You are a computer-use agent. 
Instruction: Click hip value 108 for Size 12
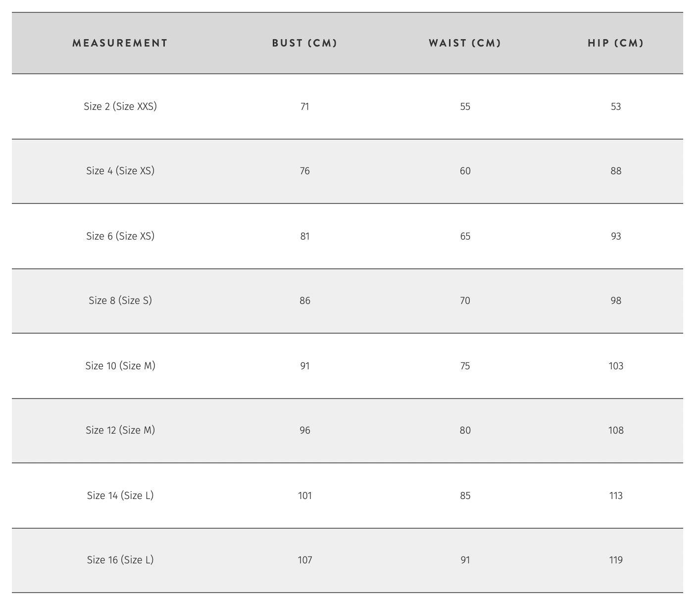[x=616, y=430]
